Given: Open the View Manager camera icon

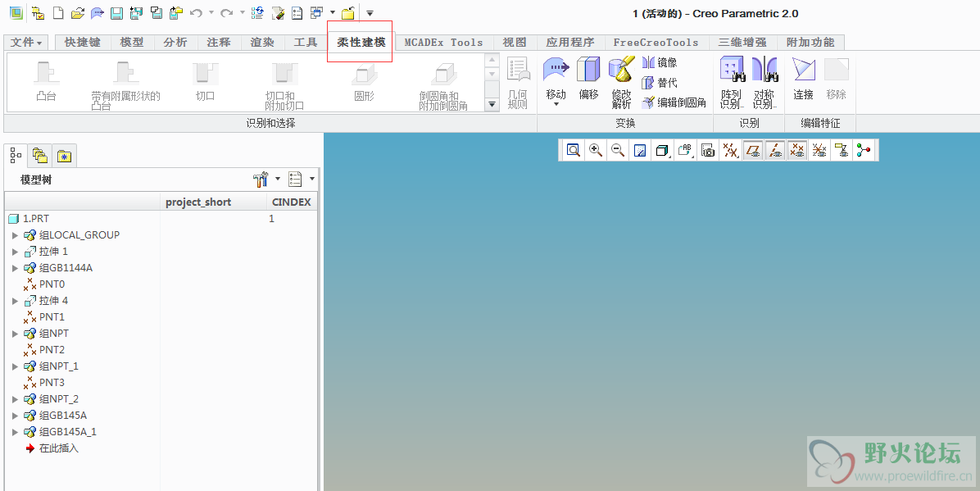Looking at the screenshot, I should [x=707, y=150].
